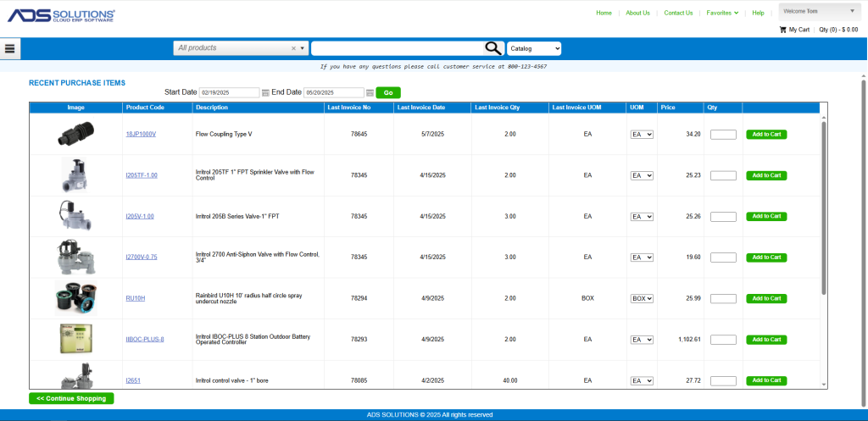
Task: Open product code link RU10H
Action: click(135, 298)
